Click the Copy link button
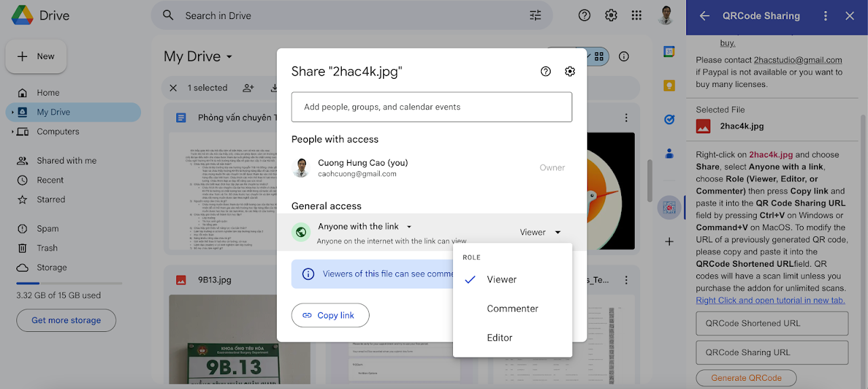The width and height of the screenshot is (868, 389). [330, 315]
